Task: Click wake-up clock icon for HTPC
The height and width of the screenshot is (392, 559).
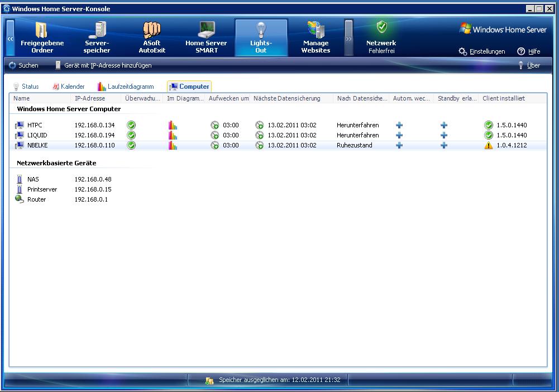Action: click(x=214, y=125)
